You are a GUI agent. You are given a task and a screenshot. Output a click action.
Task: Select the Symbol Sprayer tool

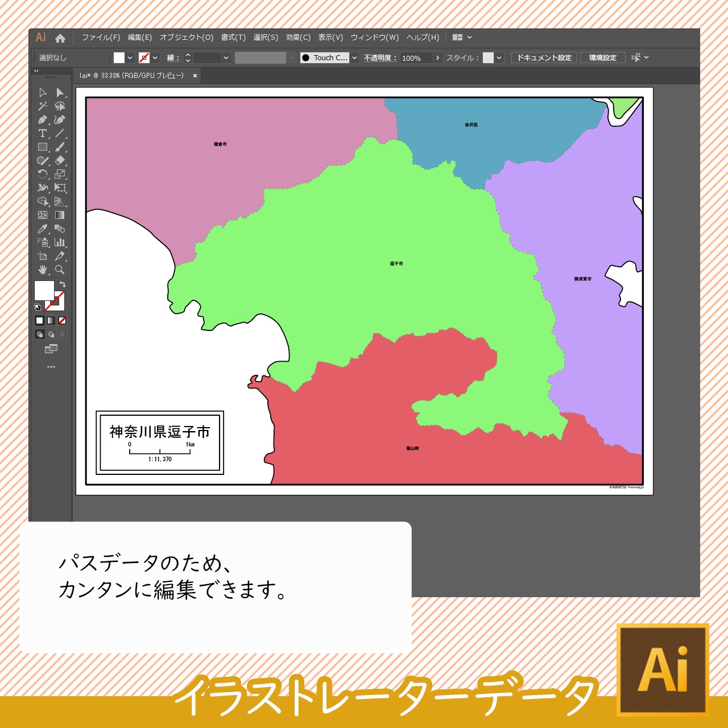[x=43, y=242]
